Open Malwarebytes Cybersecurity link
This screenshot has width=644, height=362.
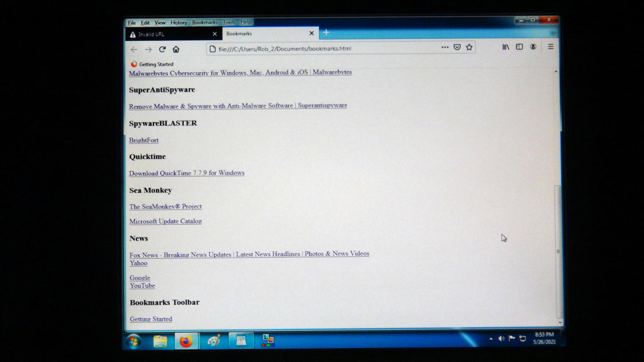(240, 72)
